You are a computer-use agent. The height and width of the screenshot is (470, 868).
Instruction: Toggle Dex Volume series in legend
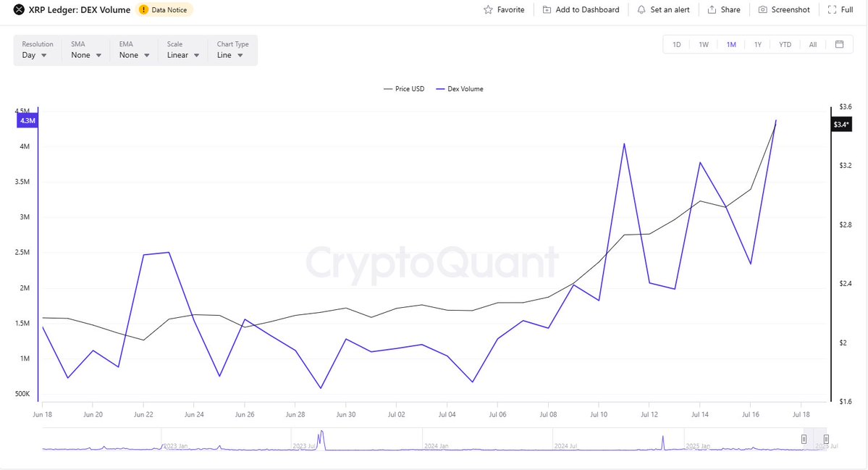pyautogui.click(x=460, y=88)
